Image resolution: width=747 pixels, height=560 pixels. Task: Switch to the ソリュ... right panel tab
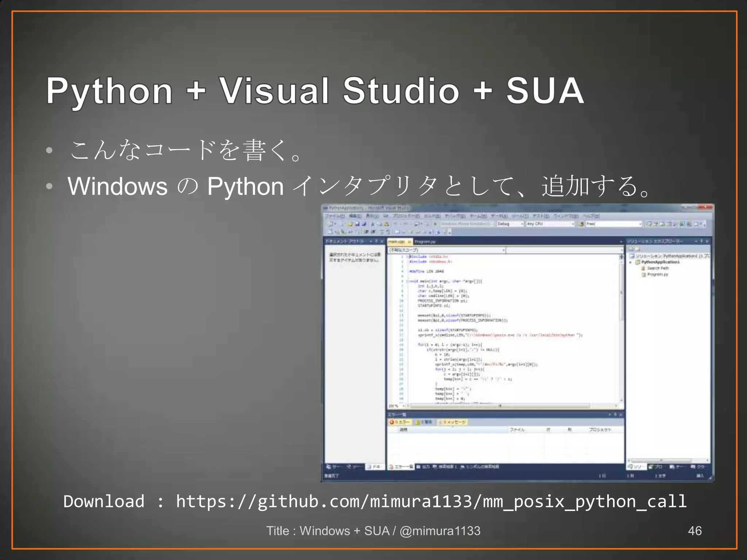coord(636,467)
